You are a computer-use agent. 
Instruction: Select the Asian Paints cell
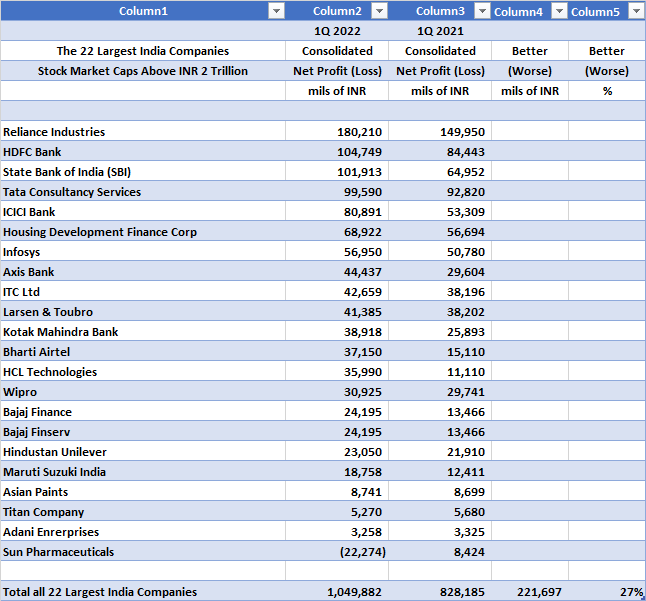pos(143,491)
